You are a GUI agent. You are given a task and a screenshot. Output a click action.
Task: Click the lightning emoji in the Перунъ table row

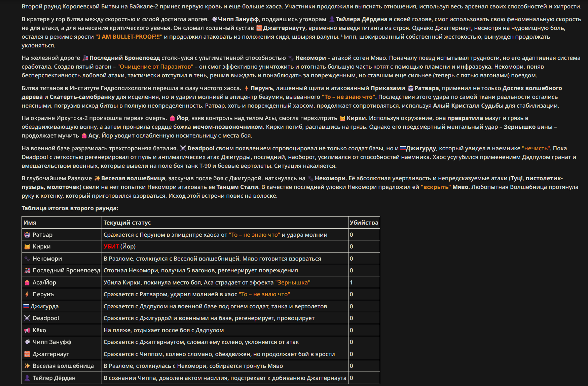(x=27, y=294)
